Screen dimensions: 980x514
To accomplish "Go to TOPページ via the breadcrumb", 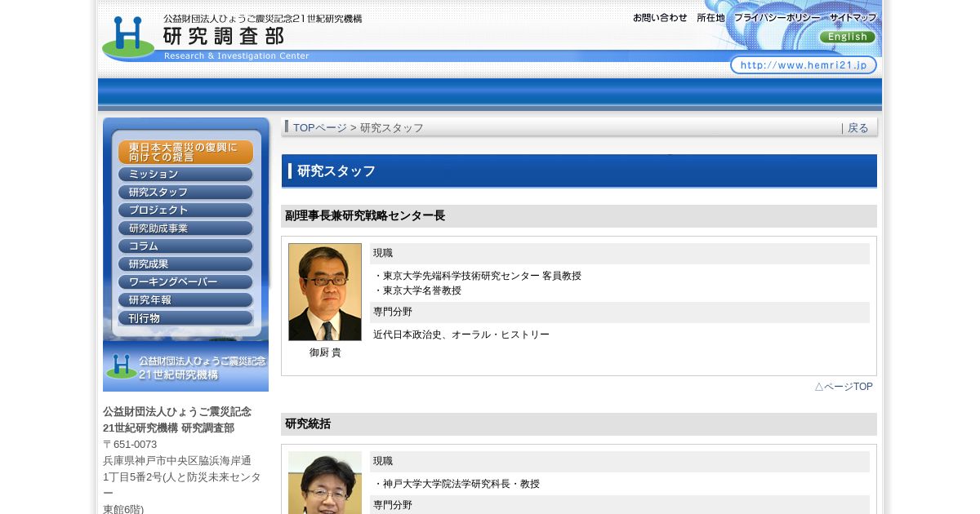I will click(x=320, y=128).
